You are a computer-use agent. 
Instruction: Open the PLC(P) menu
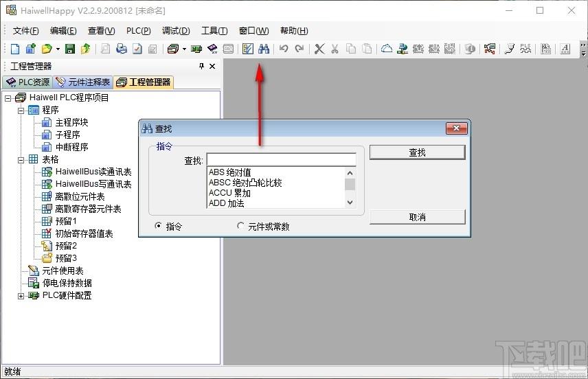pyautogui.click(x=138, y=31)
